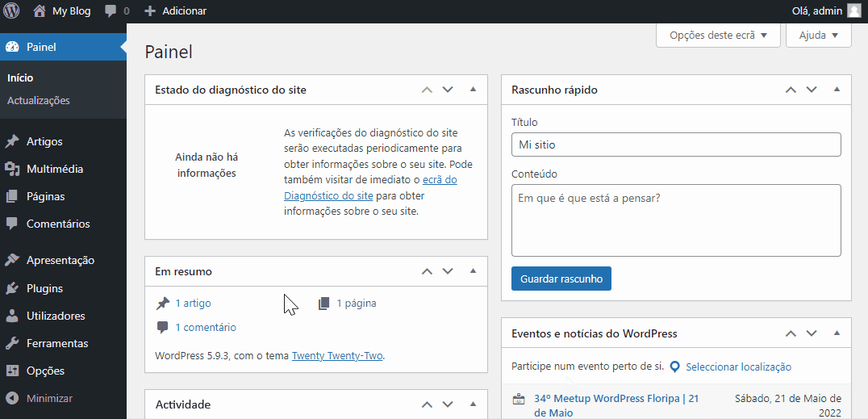Open the 1 artigo link
The width and height of the screenshot is (868, 419).
pos(193,304)
